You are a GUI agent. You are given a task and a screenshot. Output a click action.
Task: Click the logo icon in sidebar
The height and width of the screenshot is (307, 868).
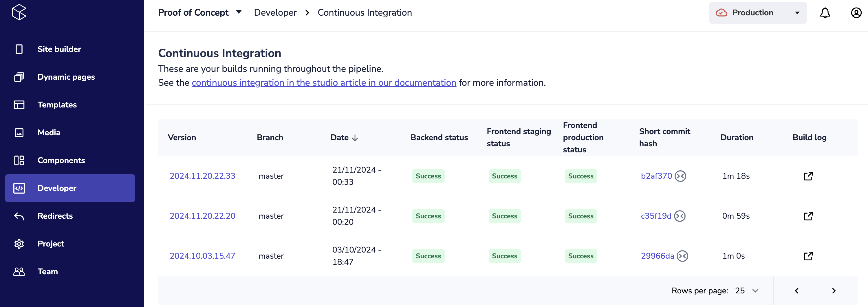coord(19,12)
